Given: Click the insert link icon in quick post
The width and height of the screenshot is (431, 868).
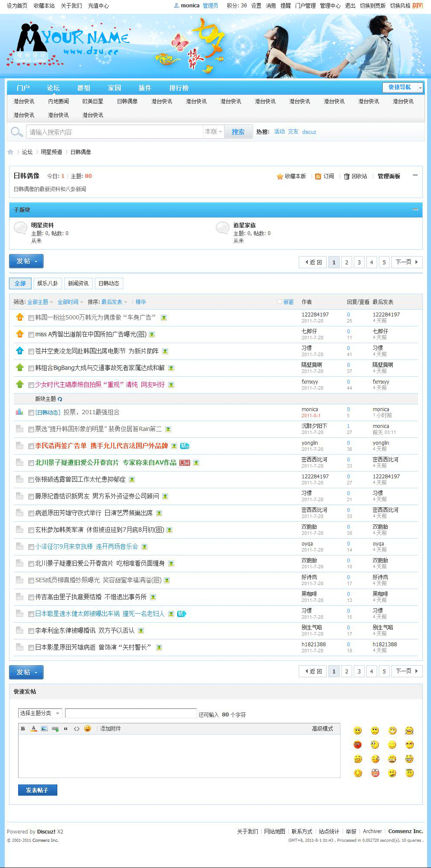Looking at the screenshot, I should 55,729.
